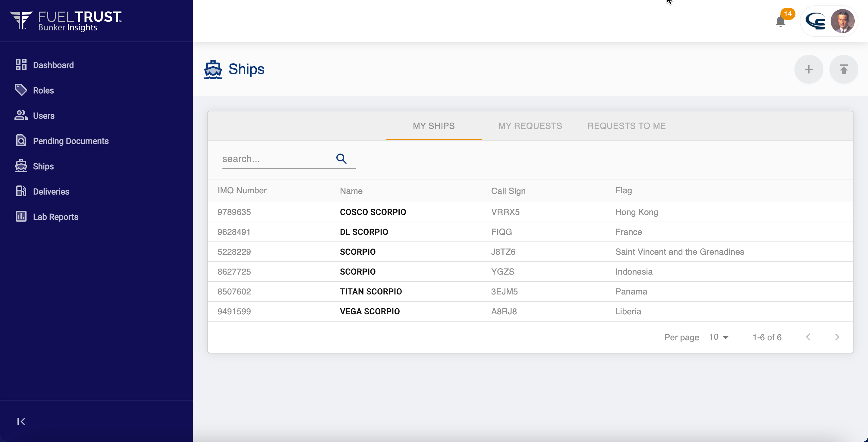
Task: Sort by Call Sign column header
Action: click(x=508, y=191)
